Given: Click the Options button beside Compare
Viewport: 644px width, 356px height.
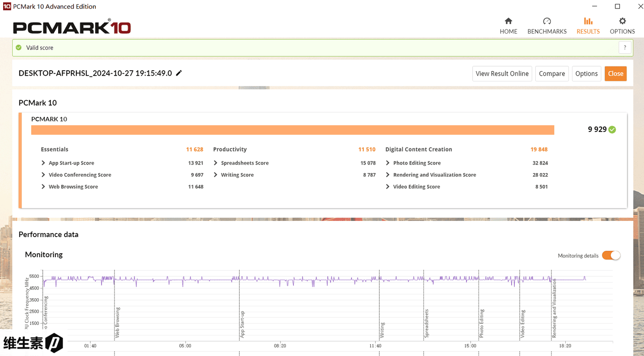Looking at the screenshot, I should 586,74.
